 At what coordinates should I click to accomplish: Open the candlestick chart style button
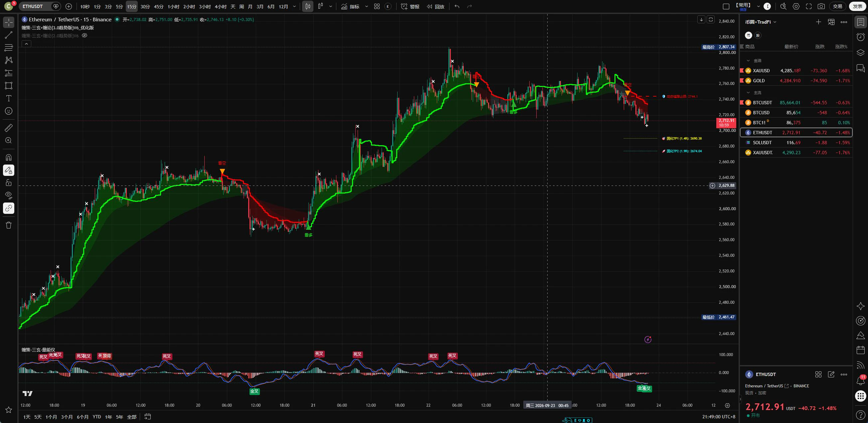pos(308,6)
